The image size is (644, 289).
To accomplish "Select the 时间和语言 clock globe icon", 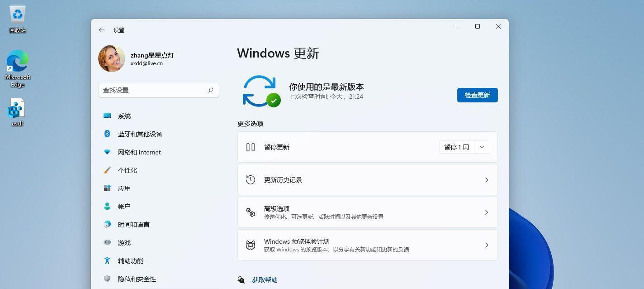I will (x=107, y=224).
